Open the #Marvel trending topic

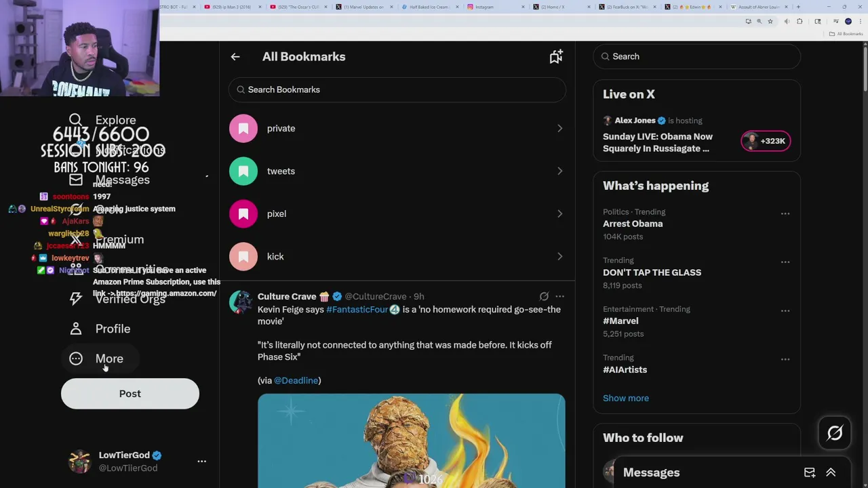[x=620, y=321]
